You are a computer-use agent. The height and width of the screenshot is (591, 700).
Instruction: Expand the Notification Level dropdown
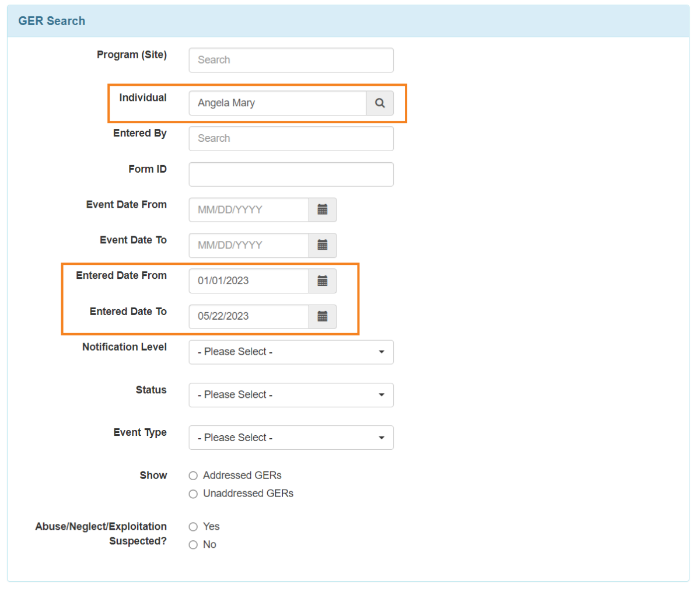pyautogui.click(x=290, y=352)
